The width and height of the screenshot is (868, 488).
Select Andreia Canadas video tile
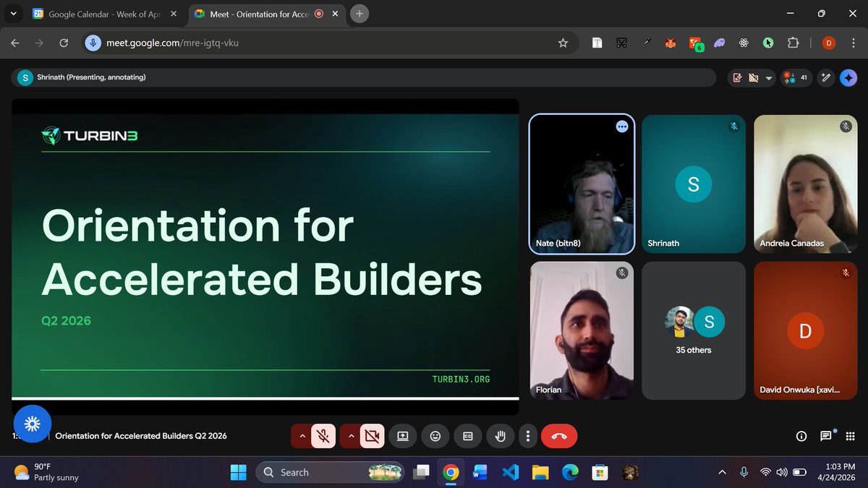point(806,184)
